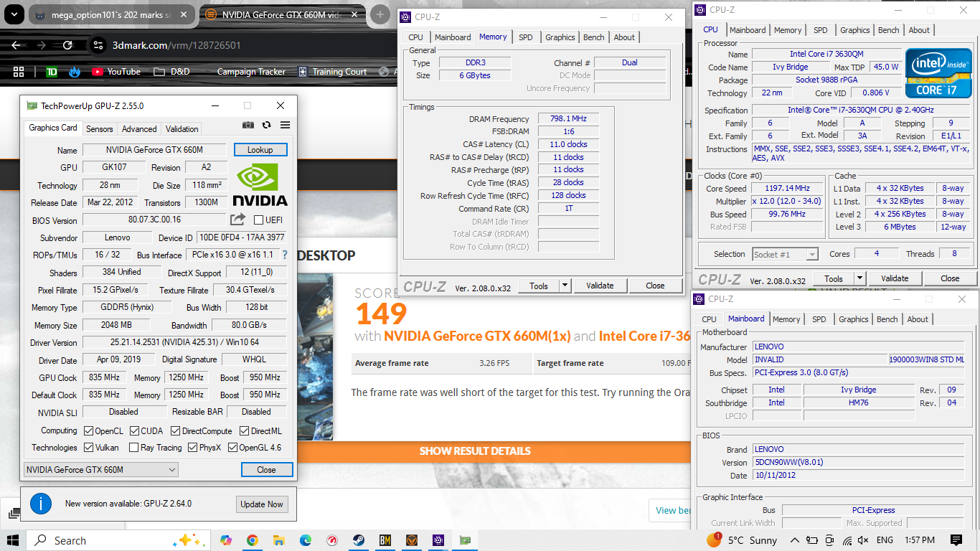Screen dimensions: 980x551
Task: Open Steam from the taskbar
Action: tap(359, 540)
